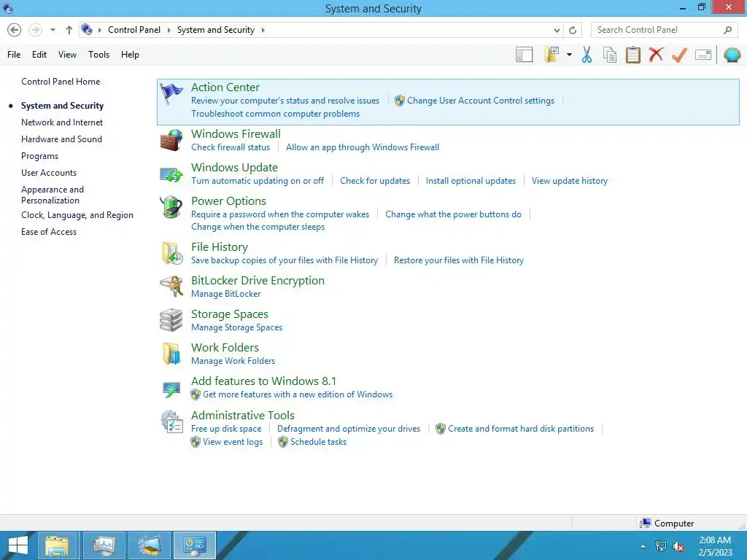The width and height of the screenshot is (747, 560).
Task: Click the Work Folders icon
Action: pyautogui.click(x=171, y=354)
